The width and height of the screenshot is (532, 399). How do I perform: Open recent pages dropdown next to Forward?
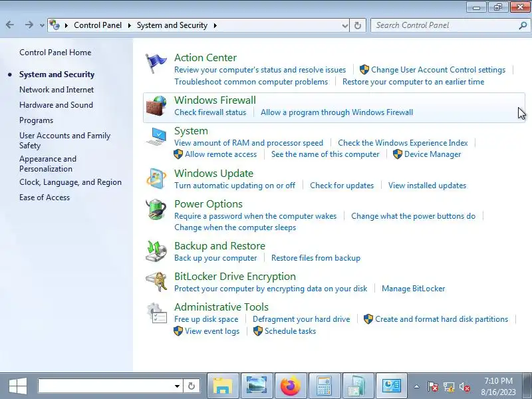pyautogui.click(x=42, y=25)
